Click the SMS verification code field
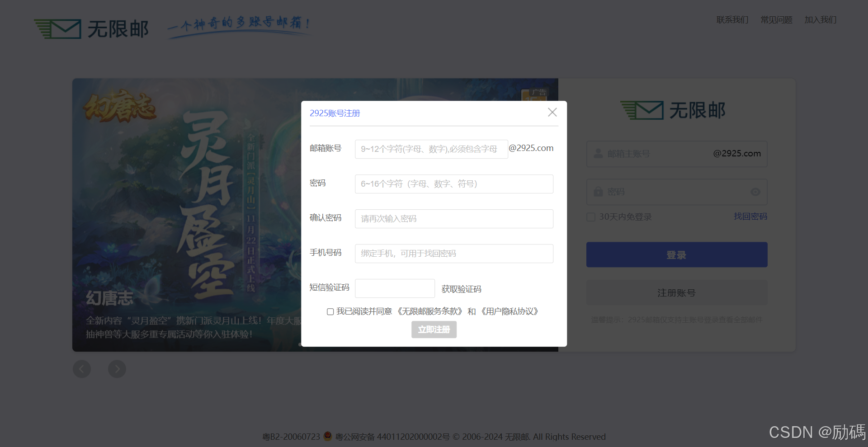The width and height of the screenshot is (868, 447). coord(395,288)
